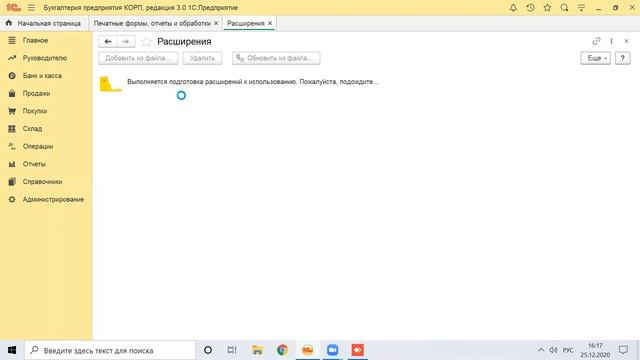The width and height of the screenshot is (640, 360).
Task: Open favorites star in title bar
Action: point(547,8)
